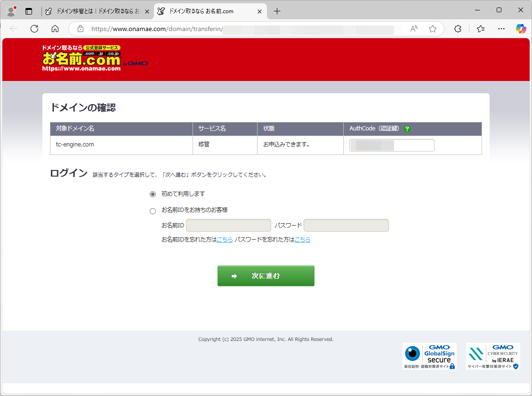Click the green AuthCode help question mark icon
The height and width of the screenshot is (396, 532).
[x=407, y=129]
